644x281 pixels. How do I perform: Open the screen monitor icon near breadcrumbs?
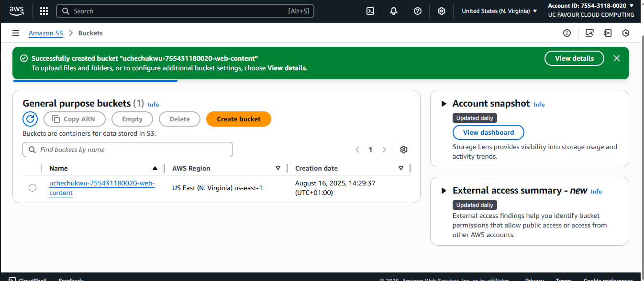(x=589, y=33)
